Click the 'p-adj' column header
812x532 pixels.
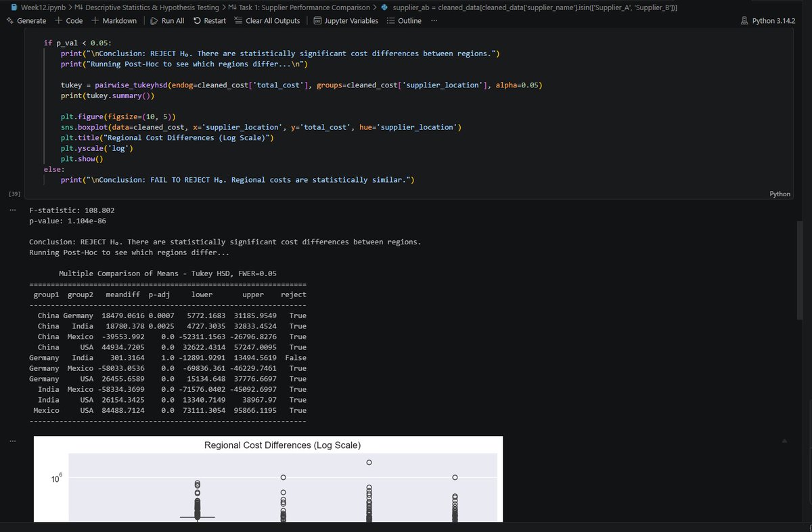click(158, 294)
